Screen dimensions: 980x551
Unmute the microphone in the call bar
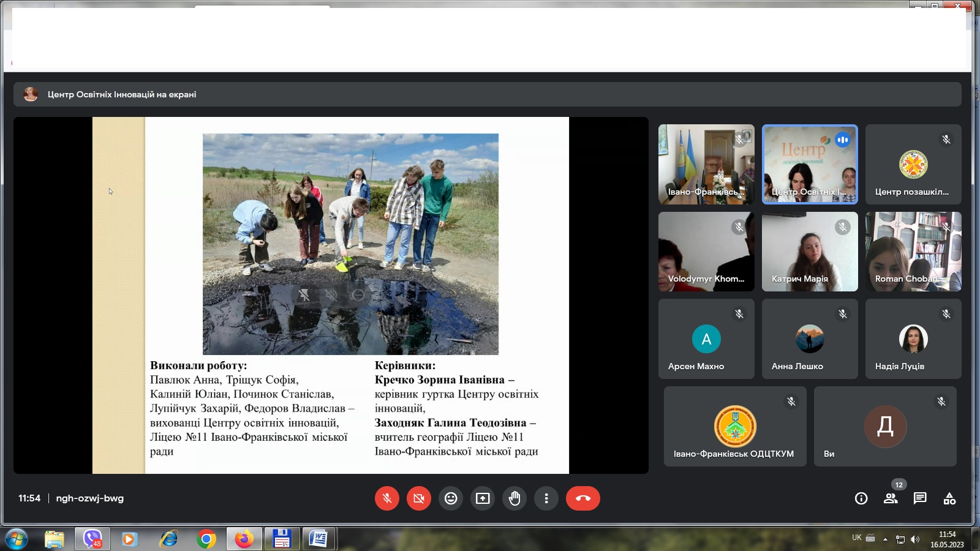(387, 498)
